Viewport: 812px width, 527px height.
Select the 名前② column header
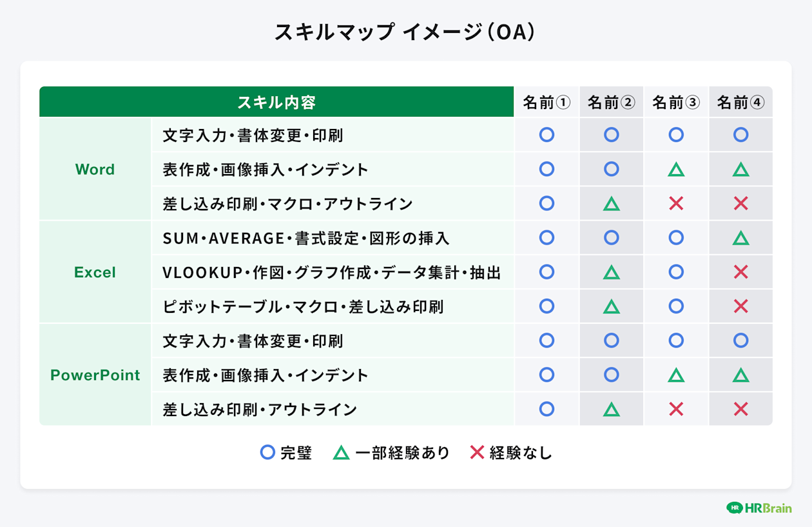(612, 102)
